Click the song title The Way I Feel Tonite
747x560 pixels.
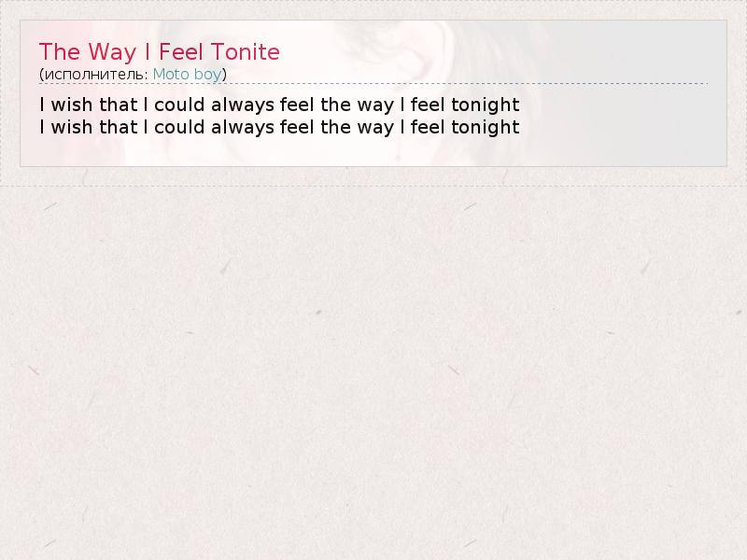coord(159,51)
